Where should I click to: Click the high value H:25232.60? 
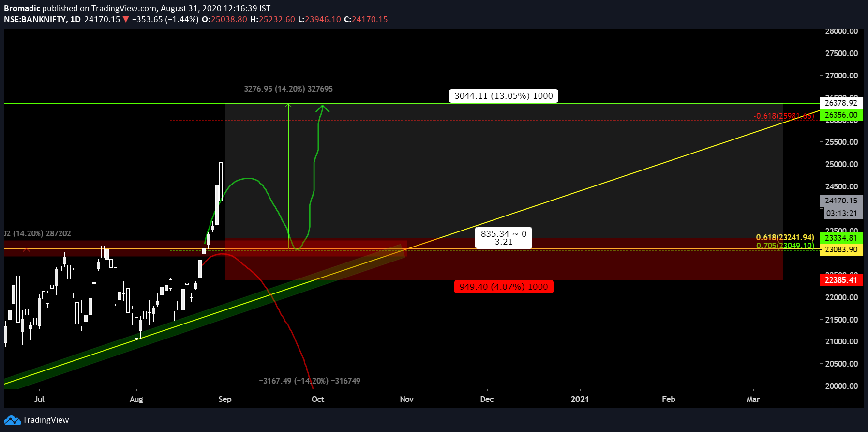tap(272, 19)
